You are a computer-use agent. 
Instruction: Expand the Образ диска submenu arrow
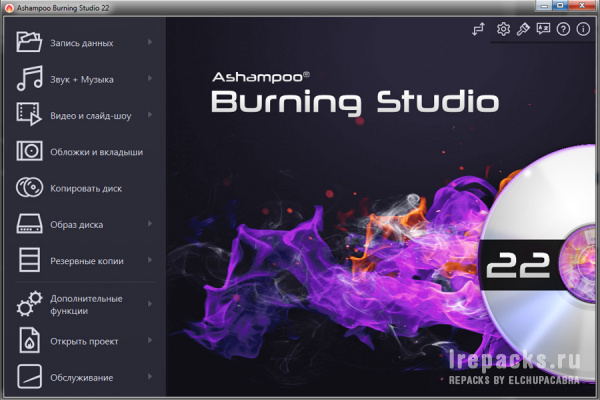pyautogui.click(x=150, y=224)
